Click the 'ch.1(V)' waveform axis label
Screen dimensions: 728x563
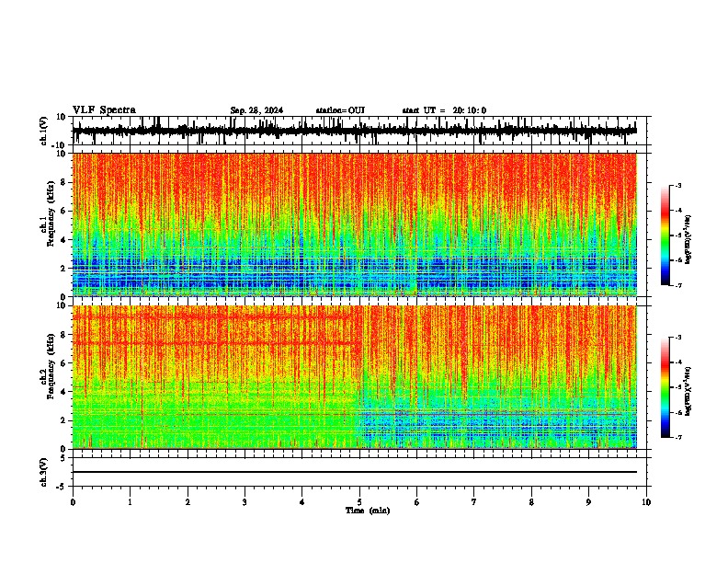coord(43,131)
